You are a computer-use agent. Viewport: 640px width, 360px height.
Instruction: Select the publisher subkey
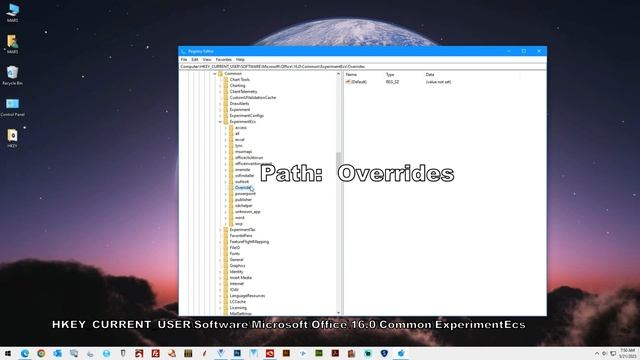point(243,200)
